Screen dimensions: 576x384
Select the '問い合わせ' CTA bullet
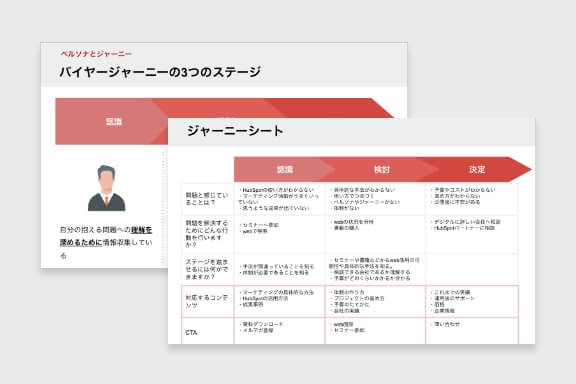pyautogui.click(x=445, y=324)
